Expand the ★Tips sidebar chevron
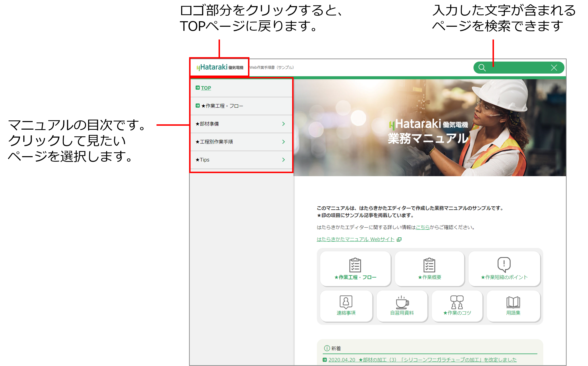This screenshot has width=588, height=366. pyautogui.click(x=283, y=160)
